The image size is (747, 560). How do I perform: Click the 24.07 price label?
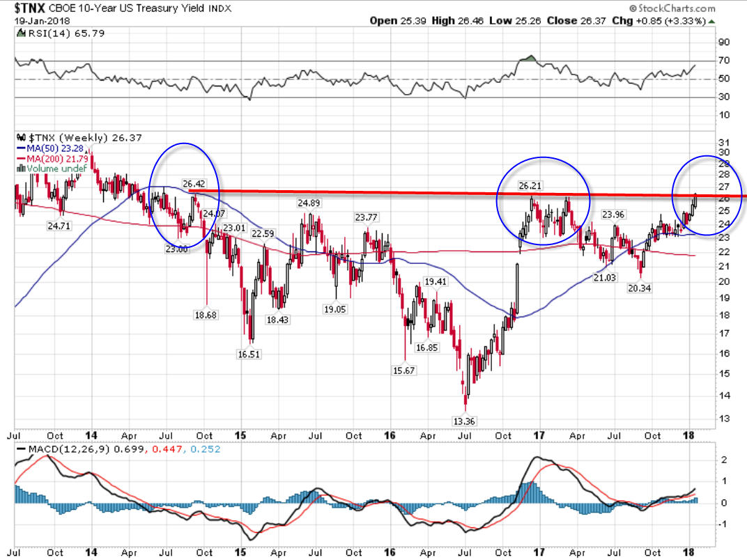pos(213,213)
